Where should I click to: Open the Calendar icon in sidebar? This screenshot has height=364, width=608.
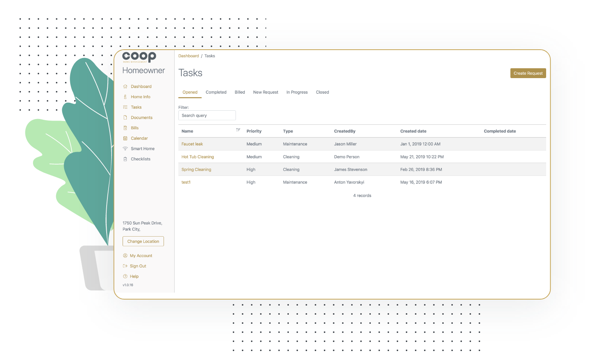(125, 138)
